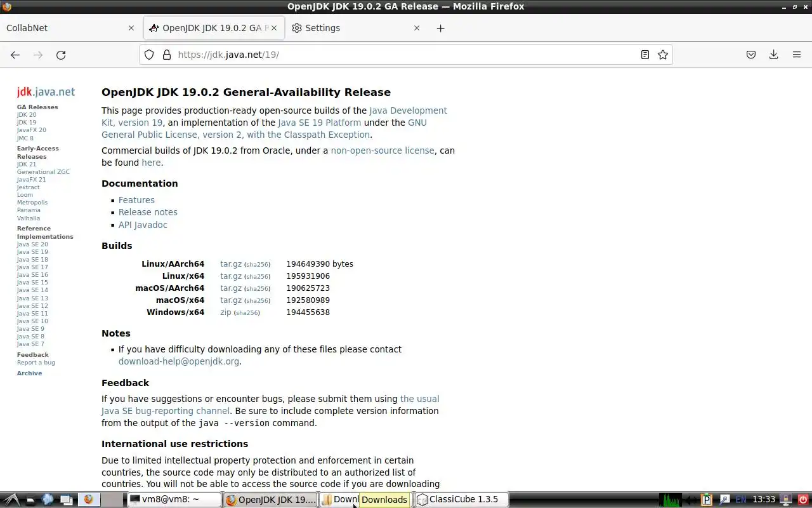
Task: Open the Firefox downloads panel
Action: tap(774, 55)
